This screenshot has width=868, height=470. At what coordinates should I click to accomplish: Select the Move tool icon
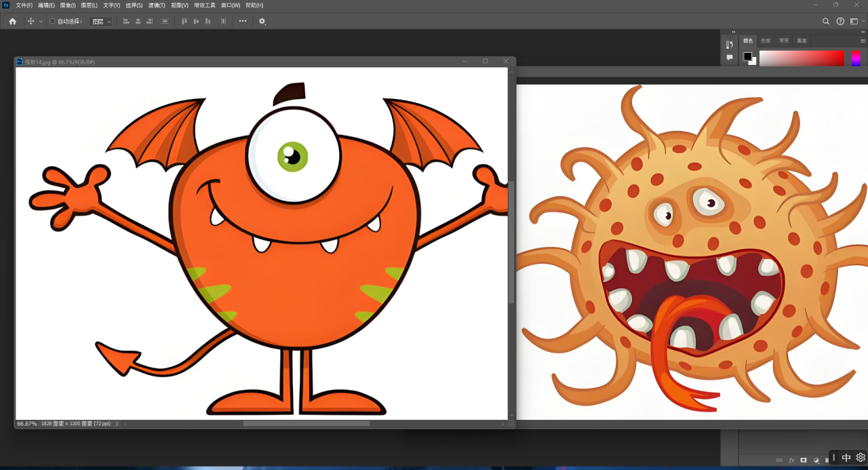(x=31, y=21)
